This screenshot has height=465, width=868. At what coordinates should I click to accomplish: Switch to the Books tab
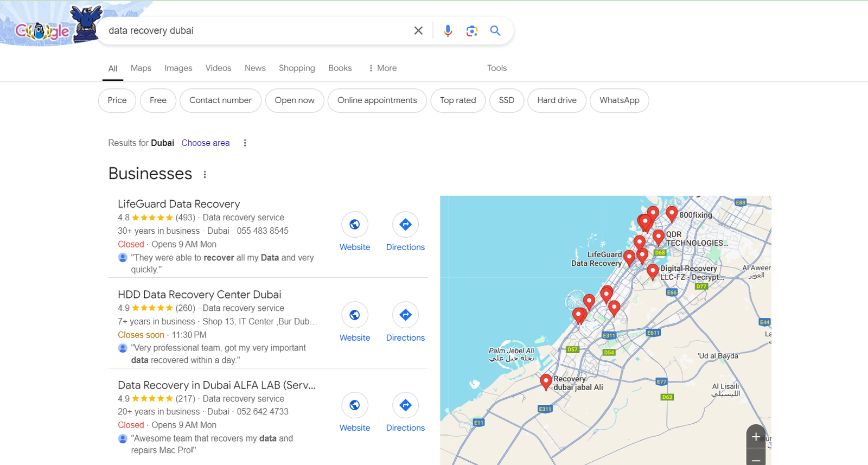(x=340, y=68)
